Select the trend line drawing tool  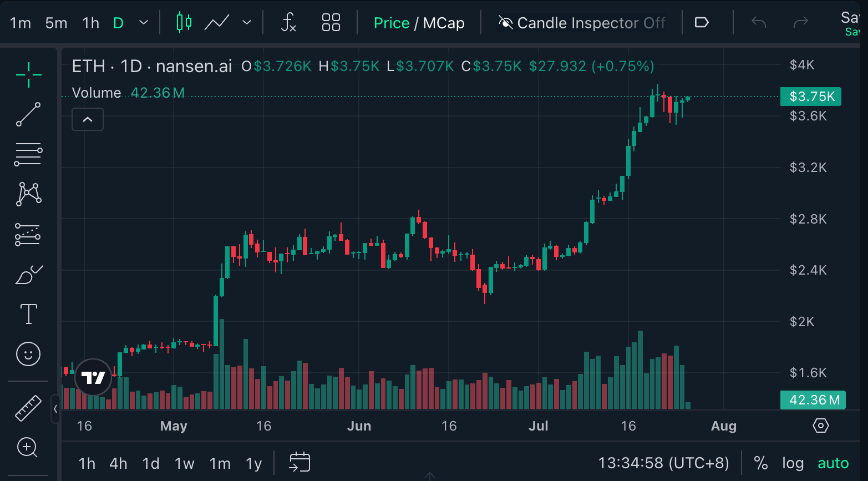[x=28, y=114]
